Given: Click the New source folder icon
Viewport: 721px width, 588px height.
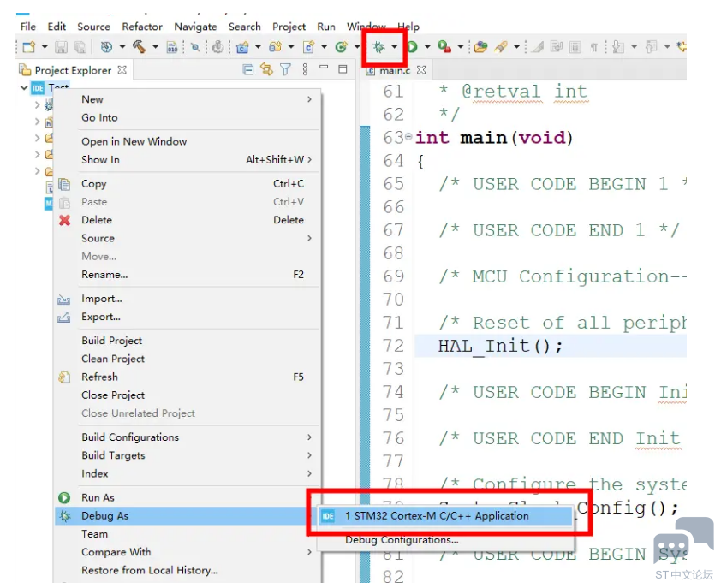Looking at the screenshot, I should point(275,47).
